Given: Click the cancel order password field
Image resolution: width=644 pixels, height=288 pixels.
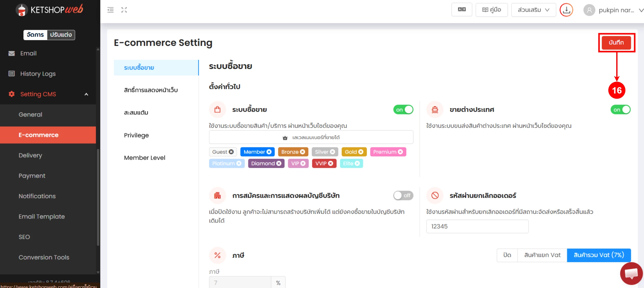Looking at the screenshot, I should (477, 226).
